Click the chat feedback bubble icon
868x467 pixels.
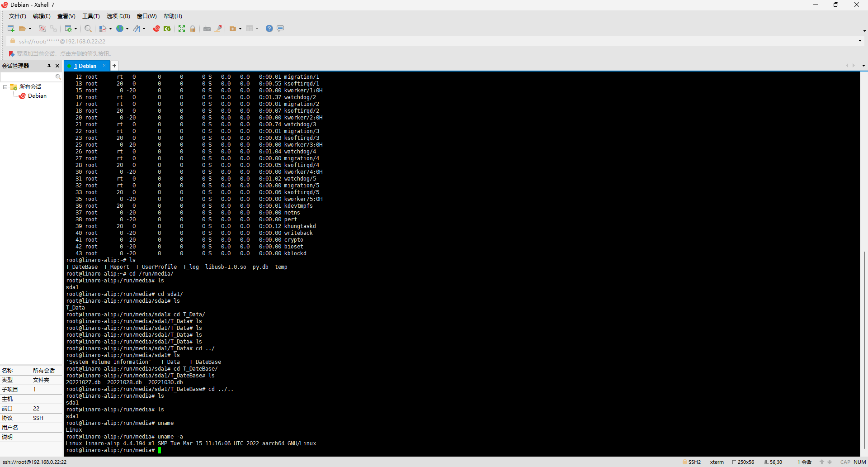click(280, 29)
